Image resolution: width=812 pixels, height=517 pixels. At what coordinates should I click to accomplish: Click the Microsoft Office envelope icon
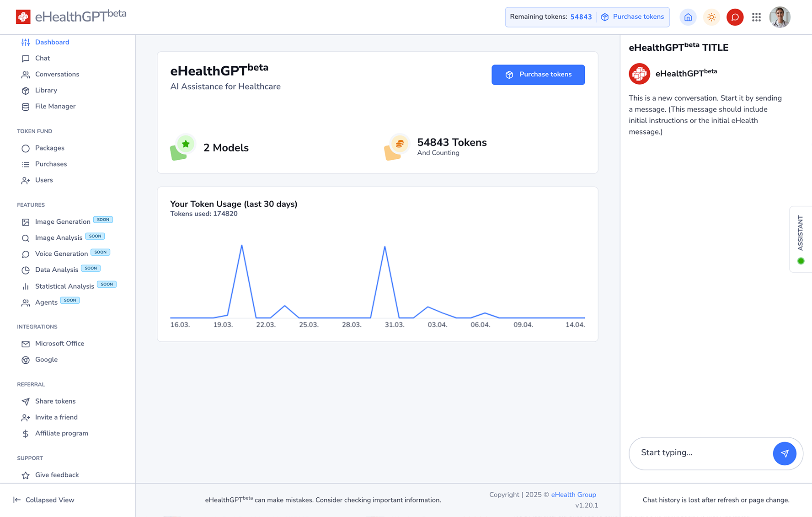tap(26, 344)
